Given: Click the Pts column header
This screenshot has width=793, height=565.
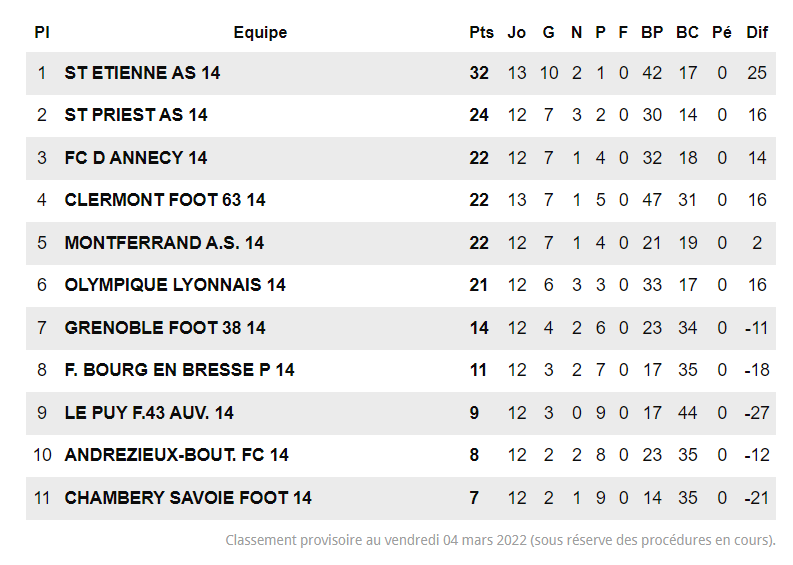Looking at the screenshot, I should pos(481,32).
